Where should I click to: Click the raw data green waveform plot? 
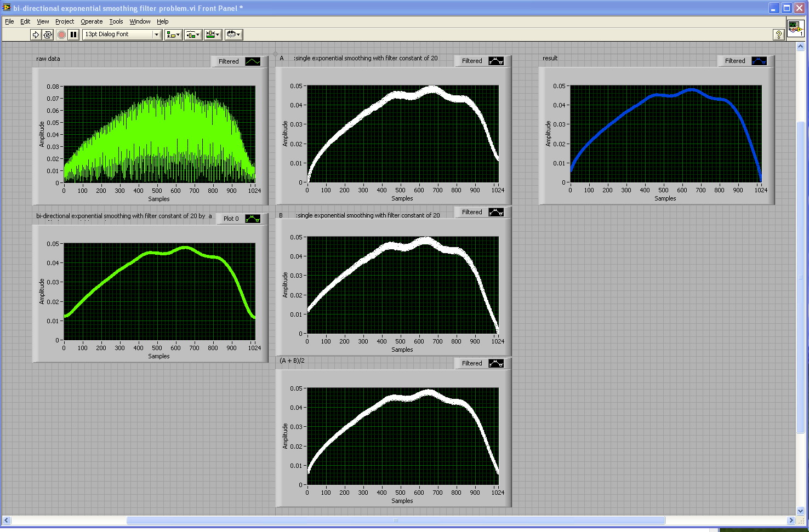coord(159,134)
